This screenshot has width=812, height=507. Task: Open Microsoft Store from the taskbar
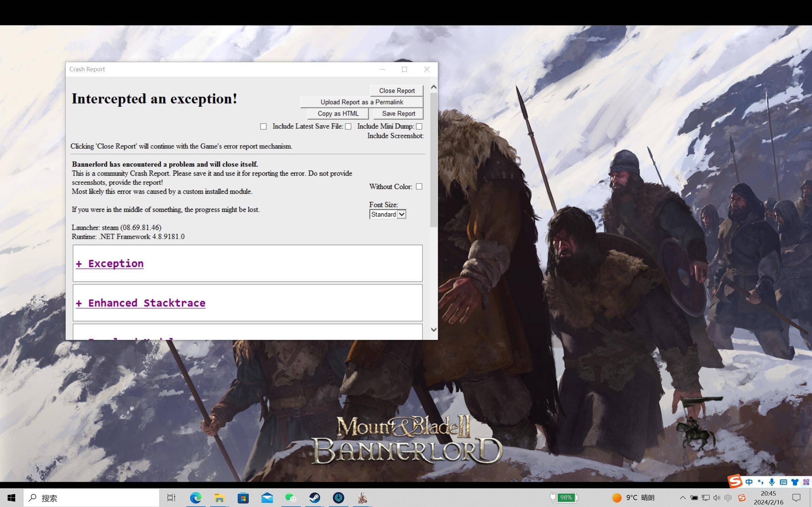click(243, 497)
